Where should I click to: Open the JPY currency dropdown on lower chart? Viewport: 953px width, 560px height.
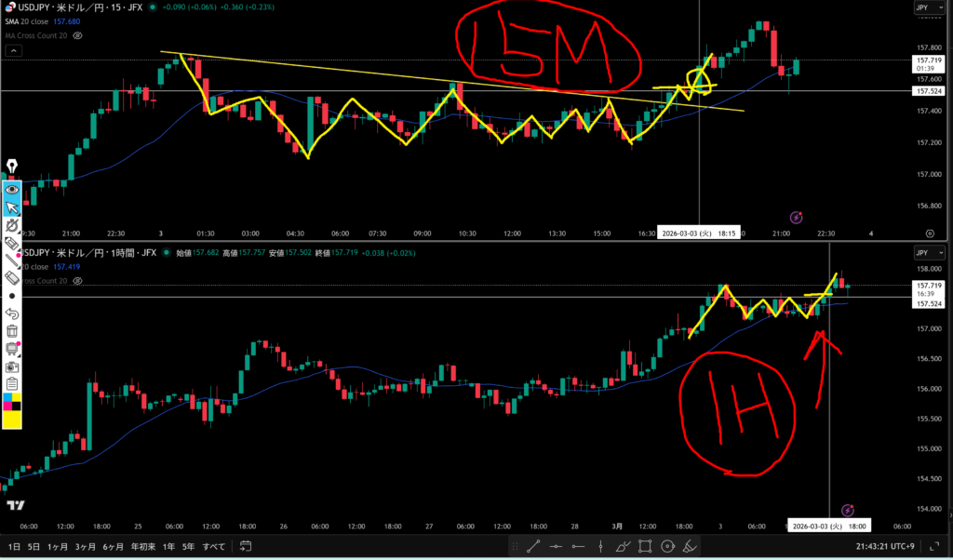tap(922, 252)
